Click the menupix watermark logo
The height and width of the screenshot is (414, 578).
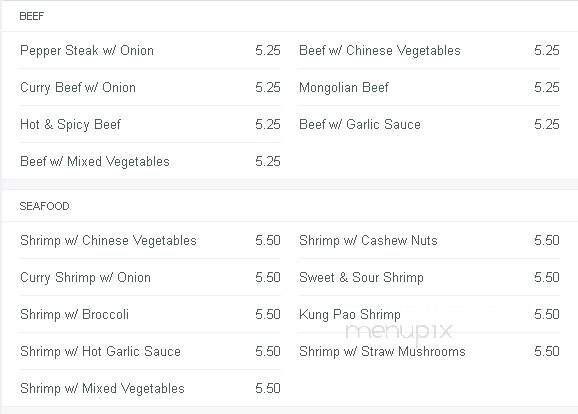(398, 331)
